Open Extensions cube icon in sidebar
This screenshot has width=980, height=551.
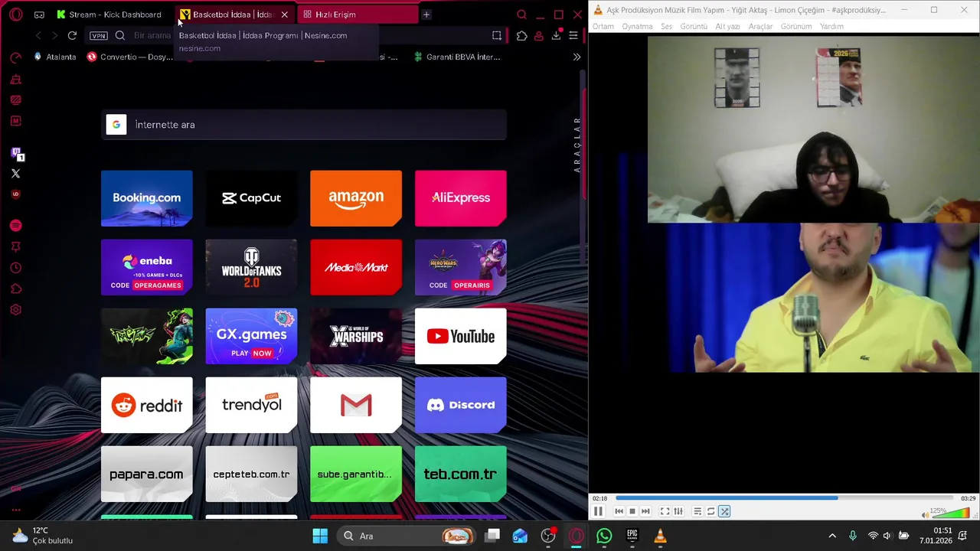[x=15, y=289]
